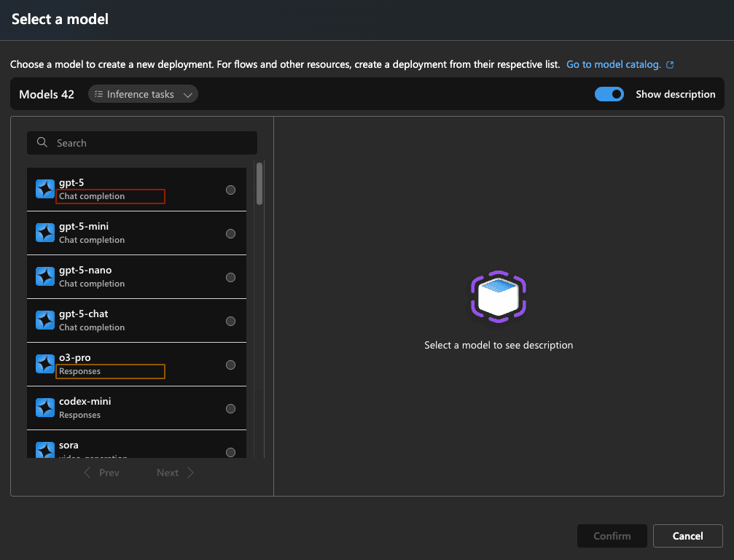Click the codex-mini model name
Image resolution: width=734 pixels, height=560 pixels.
[85, 401]
